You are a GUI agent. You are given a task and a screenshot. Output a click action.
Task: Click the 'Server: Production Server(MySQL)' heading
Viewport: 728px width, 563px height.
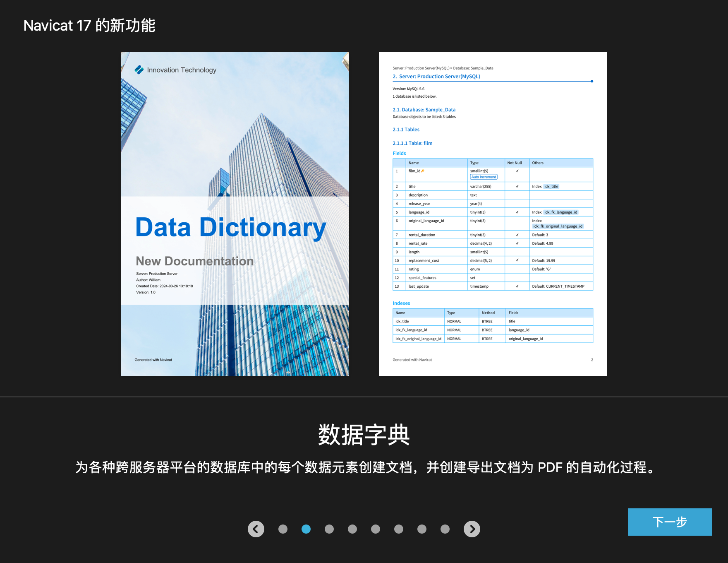[439, 77]
